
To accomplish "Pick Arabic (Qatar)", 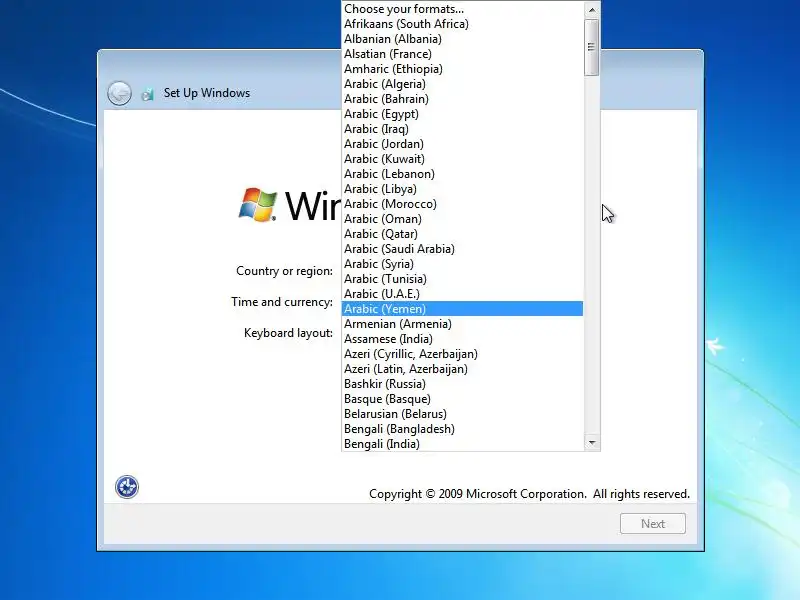I will 462,234.
